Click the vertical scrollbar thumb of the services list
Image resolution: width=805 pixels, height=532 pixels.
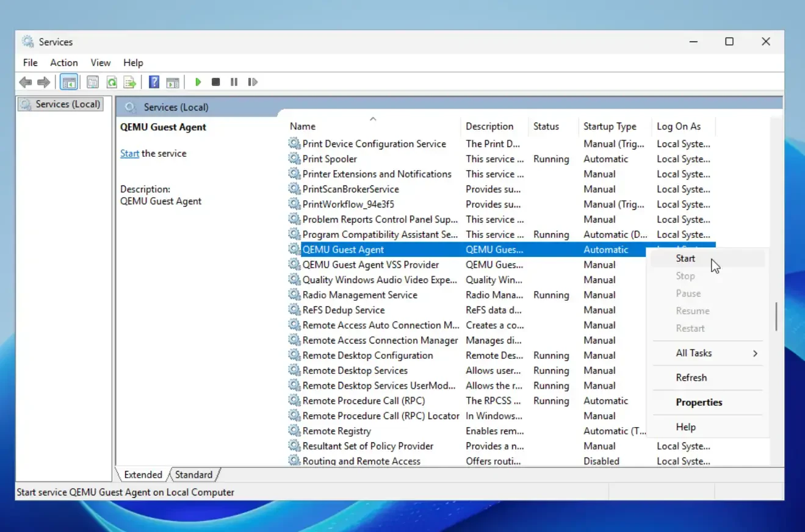click(776, 316)
